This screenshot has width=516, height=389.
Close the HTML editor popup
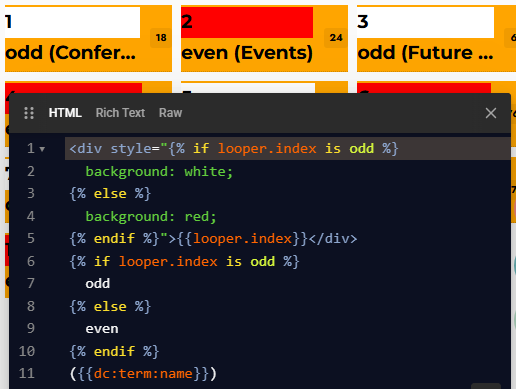pos(491,113)
